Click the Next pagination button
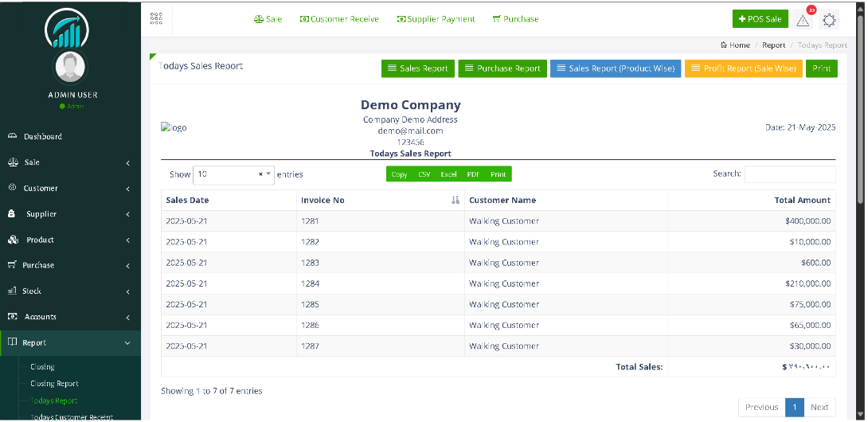This screenshot has height=422, width=868. point(819,407)
